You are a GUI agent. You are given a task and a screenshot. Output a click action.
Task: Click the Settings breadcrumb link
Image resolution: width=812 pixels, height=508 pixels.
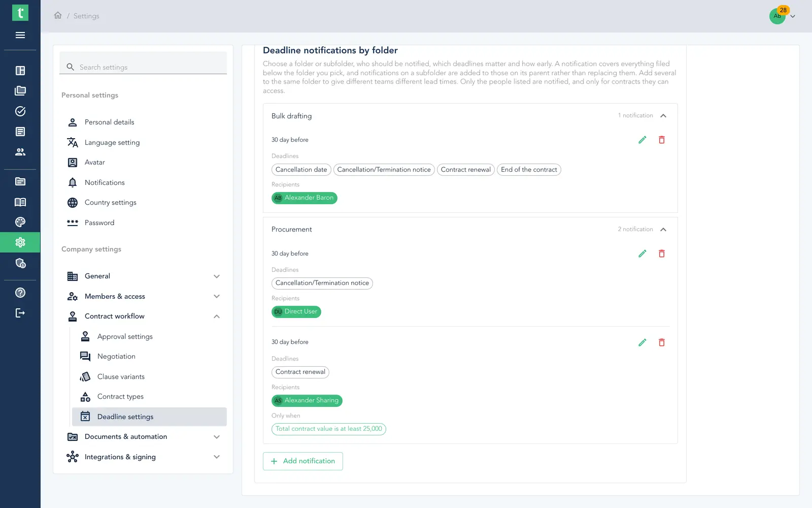point(86,16)
